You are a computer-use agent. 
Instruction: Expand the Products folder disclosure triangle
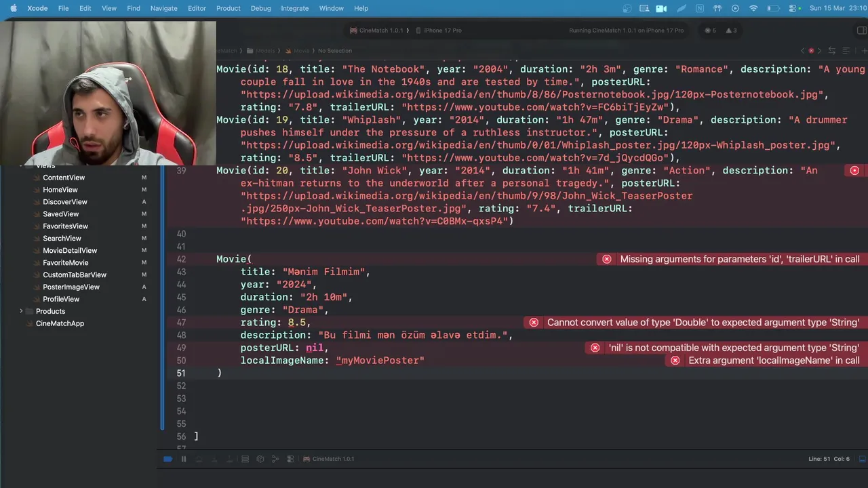(x=21, y=311)
